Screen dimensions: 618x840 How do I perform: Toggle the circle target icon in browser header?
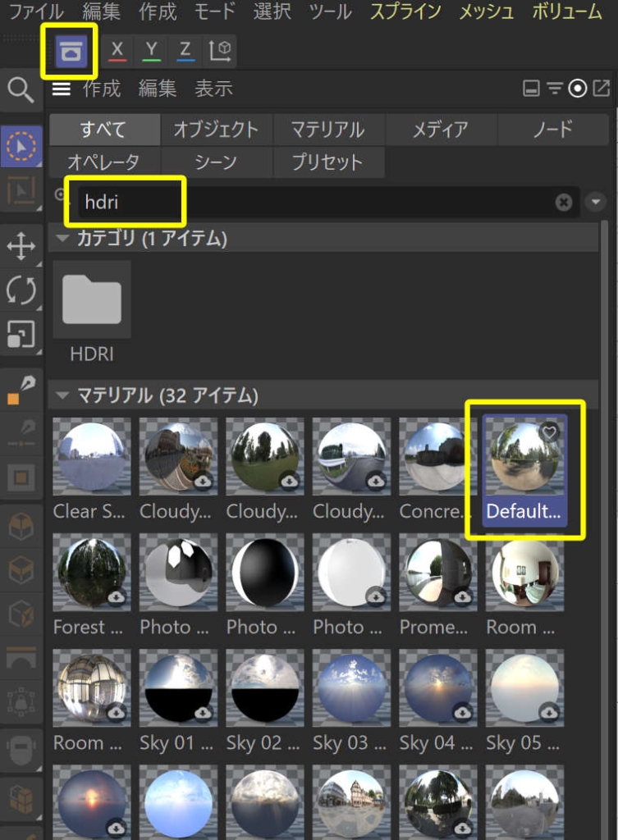[x=578, y=89]
